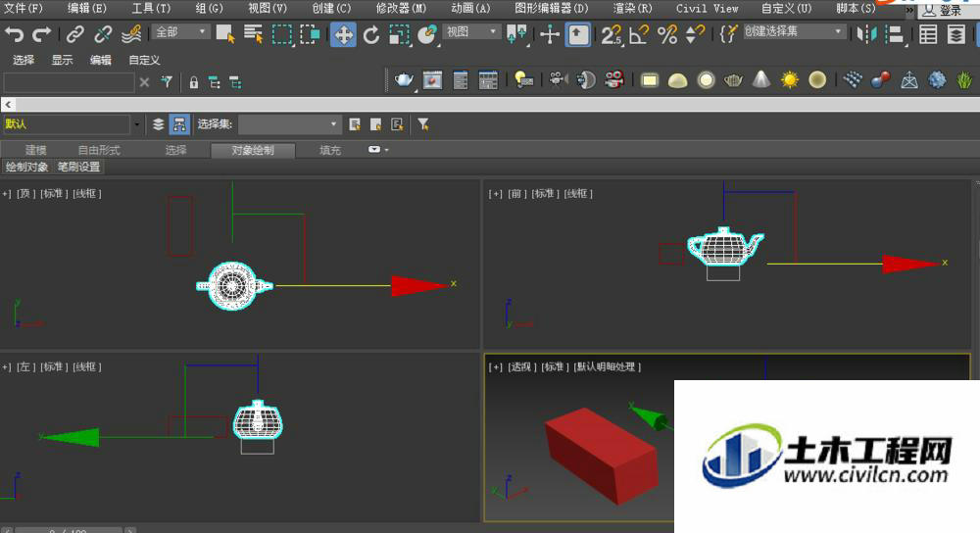
Task: Toggle the Percent Snap button
Action: pyautogui.click(x=666, y=34)
